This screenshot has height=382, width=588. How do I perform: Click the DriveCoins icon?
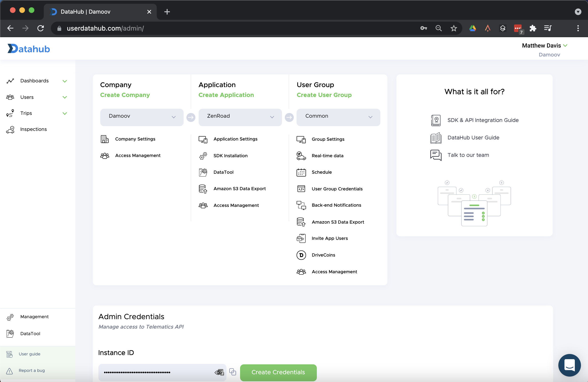(301, 255)
